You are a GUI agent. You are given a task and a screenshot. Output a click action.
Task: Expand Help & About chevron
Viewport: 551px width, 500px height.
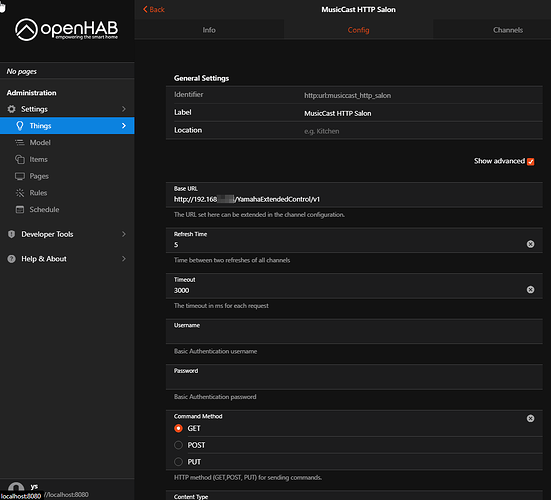pos(124,259)
